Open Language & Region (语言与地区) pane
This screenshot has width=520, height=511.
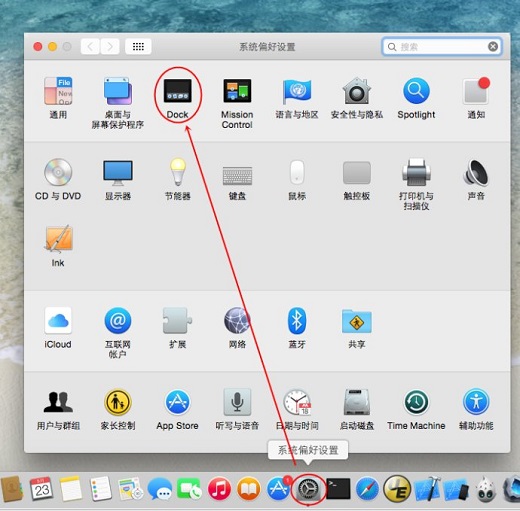297,98
